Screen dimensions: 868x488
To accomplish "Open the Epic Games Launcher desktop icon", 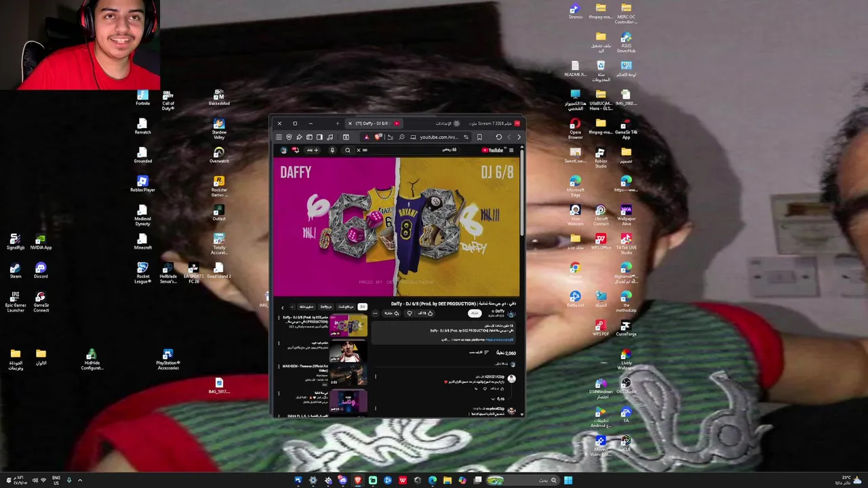I will point(15,302).
